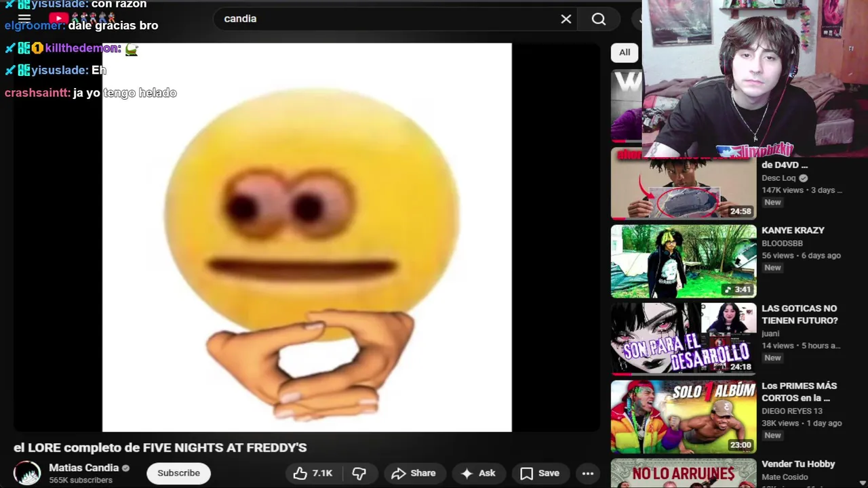
Task: Open the YouTube hamburger menu
Action: [24, 19]
